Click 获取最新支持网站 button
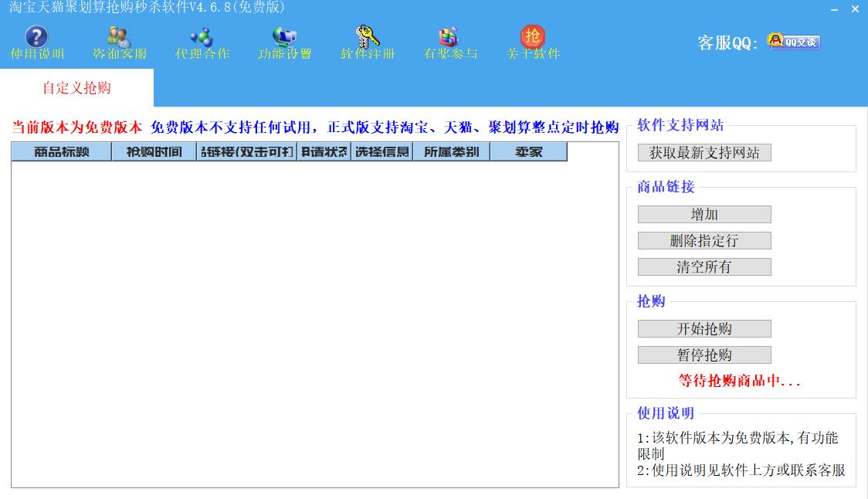 click(x=704, y=153)
